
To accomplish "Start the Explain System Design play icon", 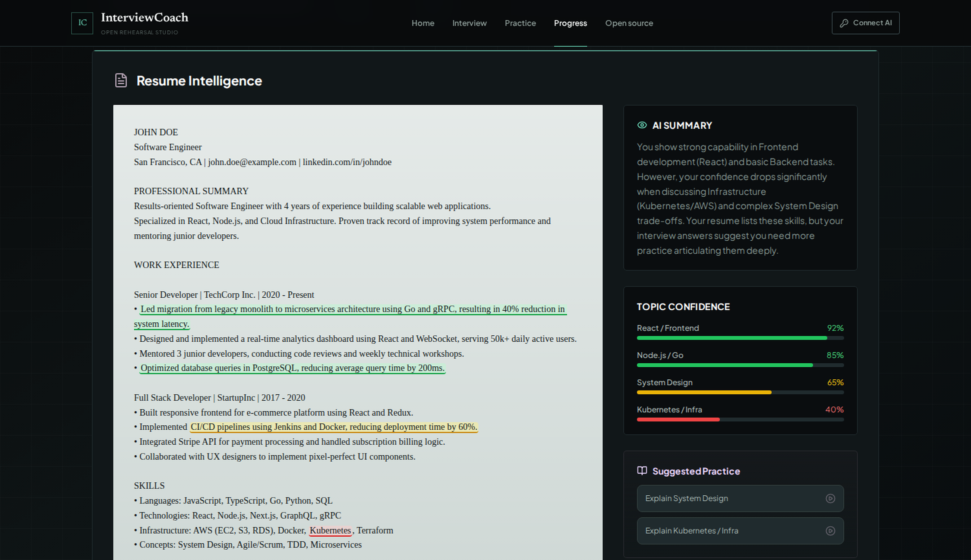I will tap(830, 499).
